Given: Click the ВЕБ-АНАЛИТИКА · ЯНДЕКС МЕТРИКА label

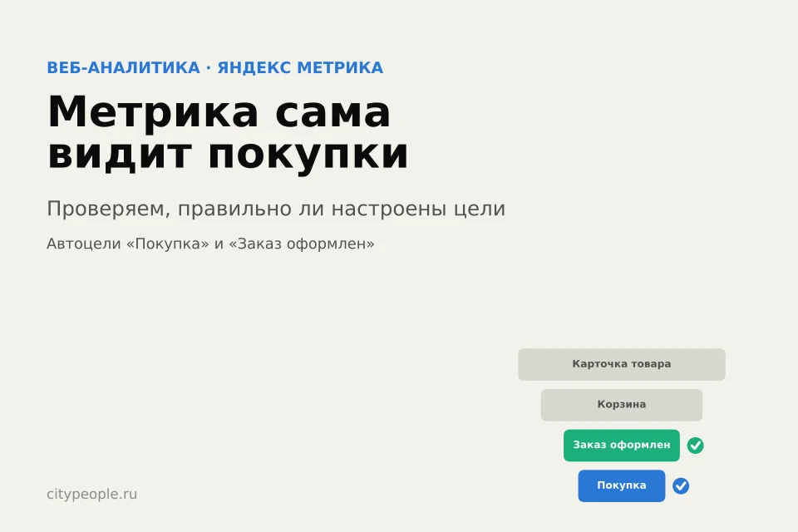Looking at the screenshot, I should click(x=214, y=67).
